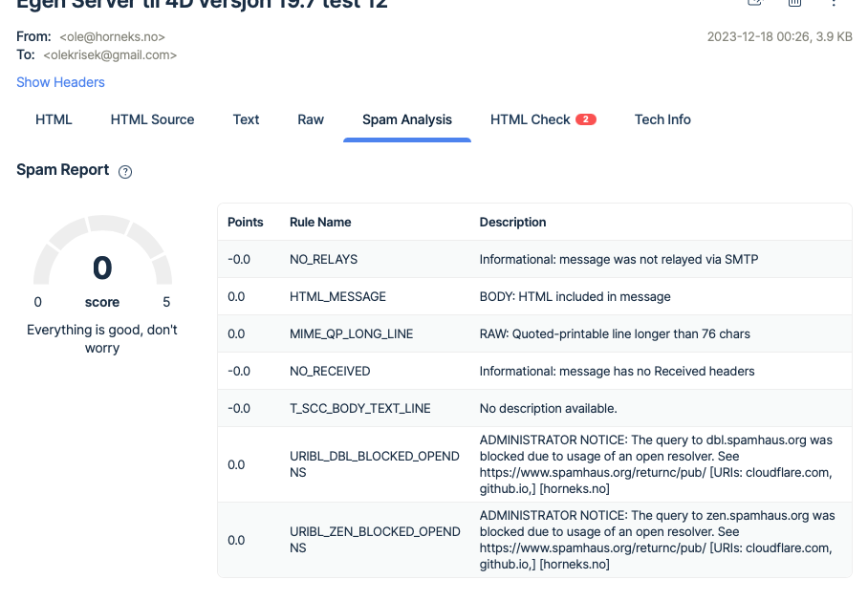Click the forward email icon at top
Screen dimensions: 868x601
pos(754,3)
